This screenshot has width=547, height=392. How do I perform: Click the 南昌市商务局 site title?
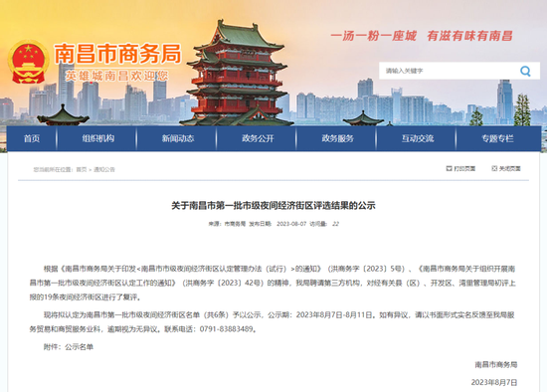pyautogui.click(x=118, y=54)
